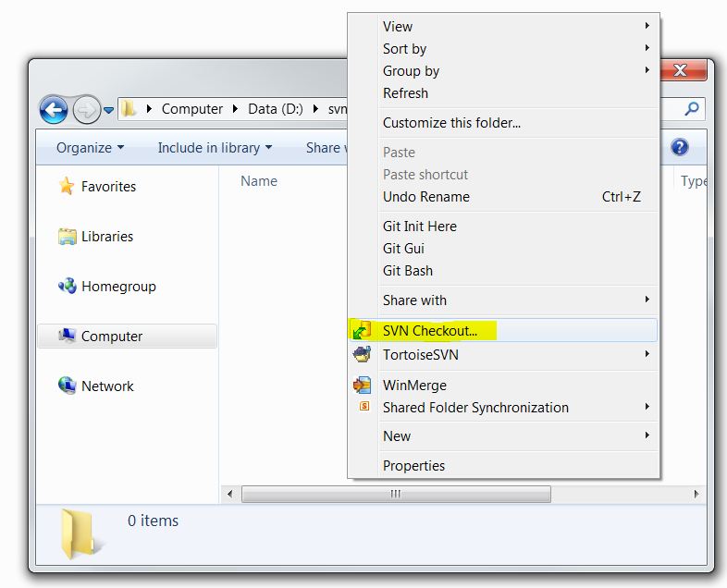Click the disabled Paste entry
This screenshot has width=727, height=588.
coord(502,153)
